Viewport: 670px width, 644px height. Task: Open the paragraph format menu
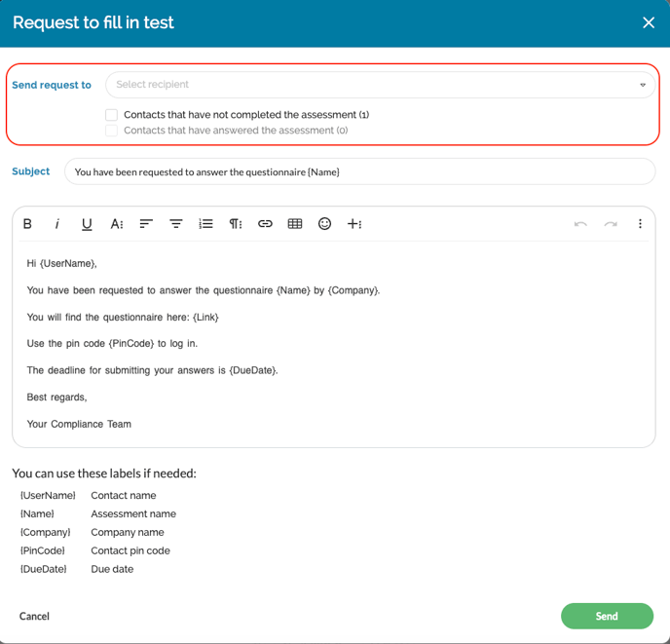[x=236, y=224]
